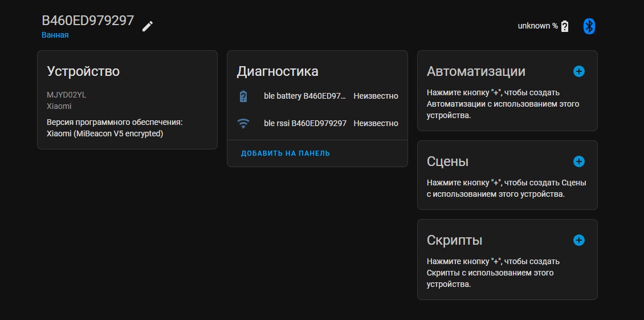644x320 pixels.
Task: Add a new scene with plus icon
Action: 578,161
